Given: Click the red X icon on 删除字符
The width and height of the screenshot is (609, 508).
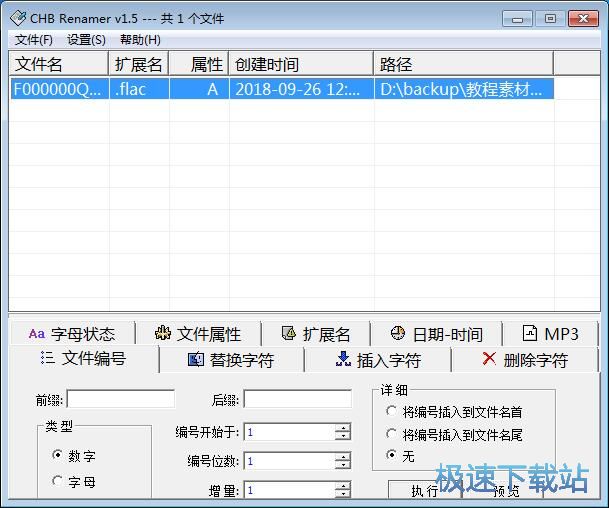Looking at the screenshot, I should [489, 358].
